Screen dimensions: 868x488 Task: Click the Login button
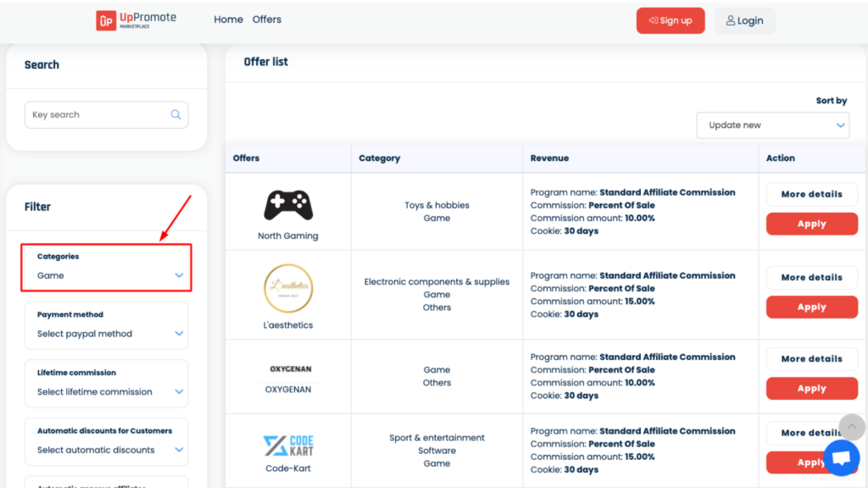[x=744, y=20]
